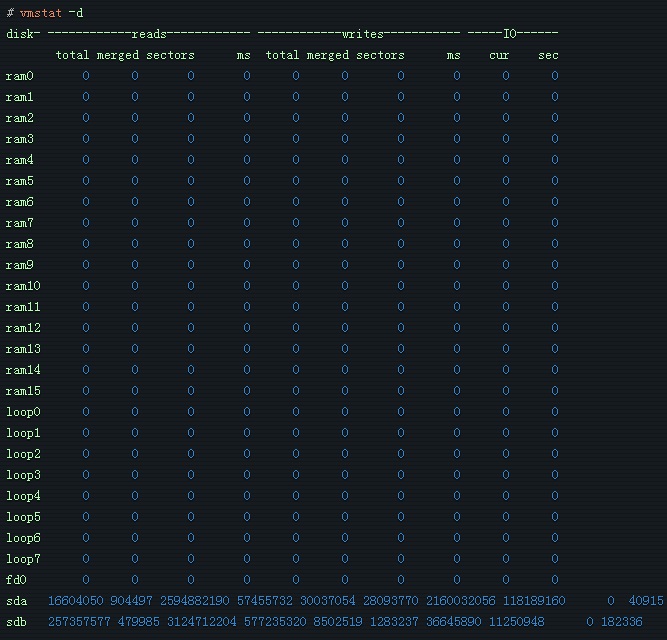Select the ram7 disk label

pos(20,223)
